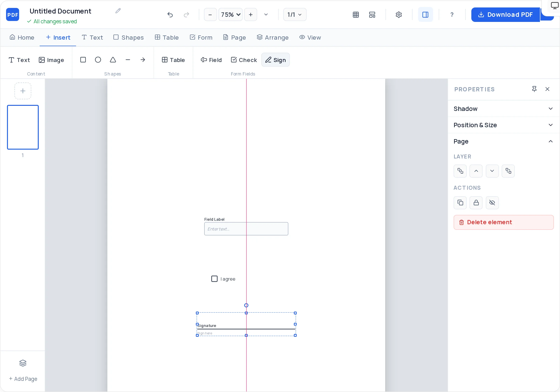Add a Field form element
The image size is (560, 392).
coord(211,60)
